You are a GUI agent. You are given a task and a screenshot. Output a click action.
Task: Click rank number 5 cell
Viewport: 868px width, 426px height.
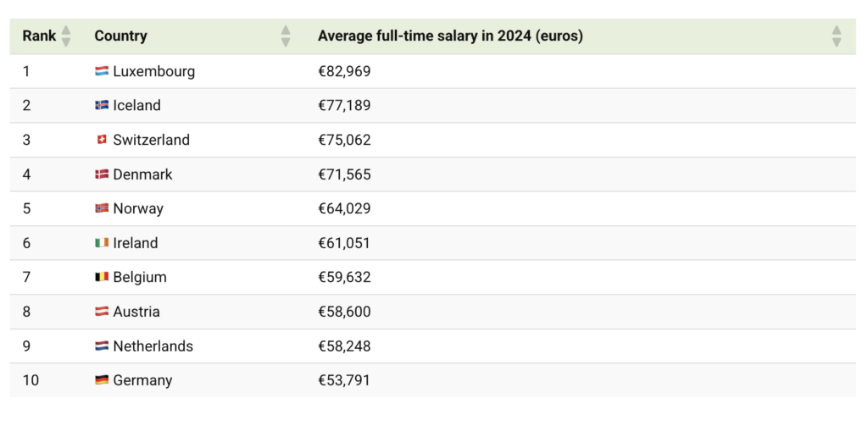point(26,208)
